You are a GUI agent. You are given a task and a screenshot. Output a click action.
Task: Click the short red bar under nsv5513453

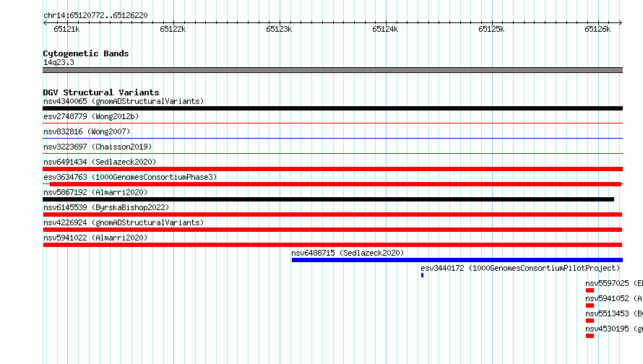click(x=590, y=321)
